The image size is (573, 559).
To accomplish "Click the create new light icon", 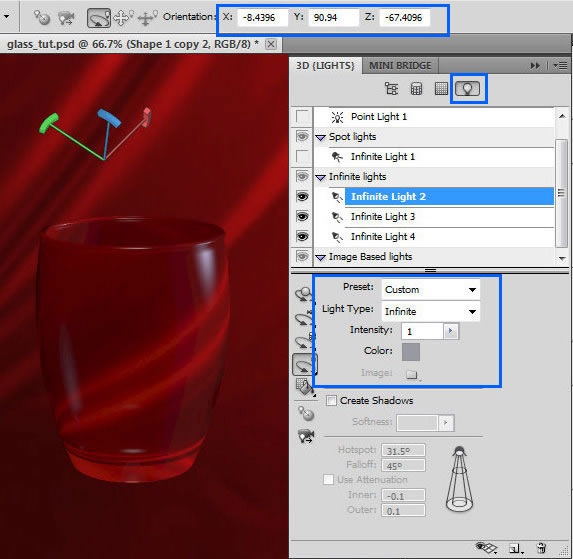I will [516, 548].
